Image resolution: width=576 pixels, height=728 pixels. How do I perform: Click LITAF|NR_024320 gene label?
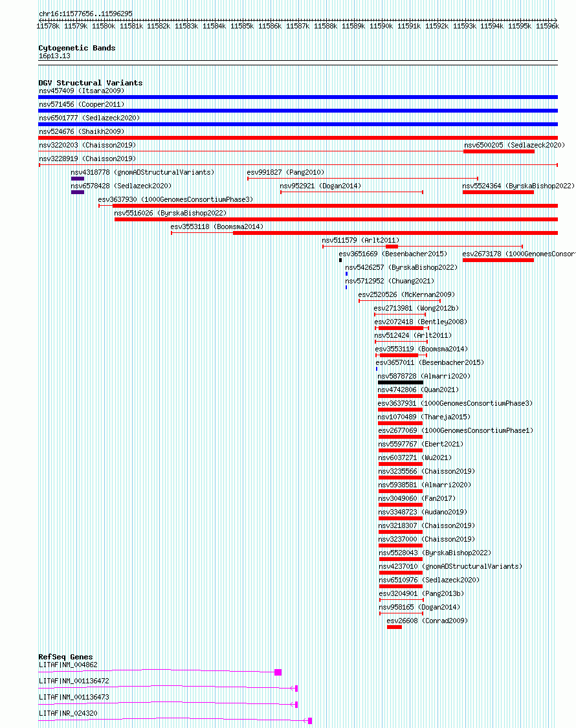(x=69, y=714)
